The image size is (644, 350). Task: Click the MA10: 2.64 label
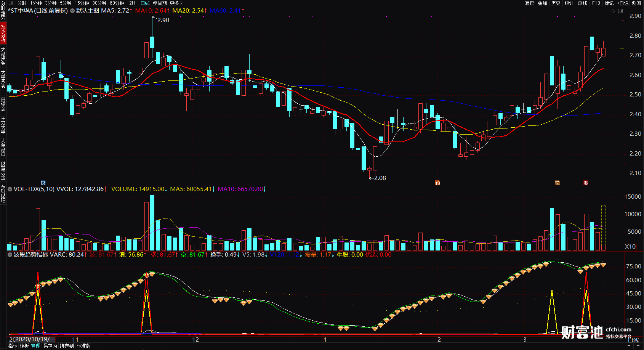coord(152,11)
